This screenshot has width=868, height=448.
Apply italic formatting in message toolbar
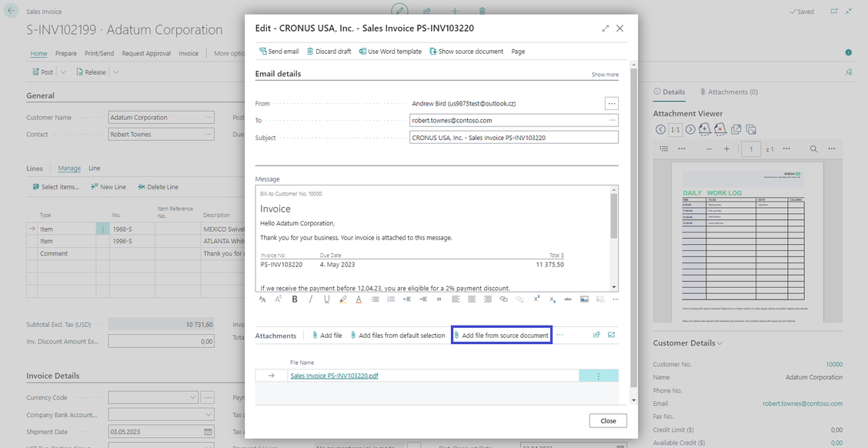click(311, 299)
